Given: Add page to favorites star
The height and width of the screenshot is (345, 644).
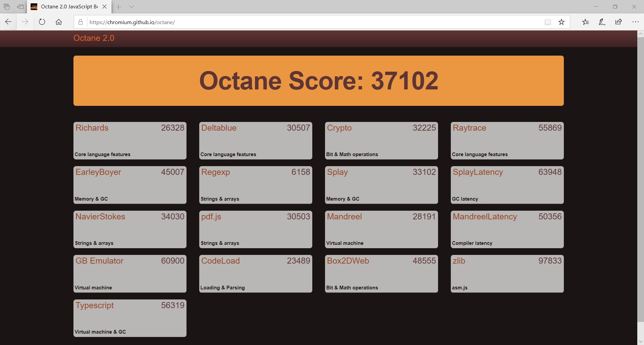Looking at the screenshot, I should pyautogui.click(x=561, y=22).
